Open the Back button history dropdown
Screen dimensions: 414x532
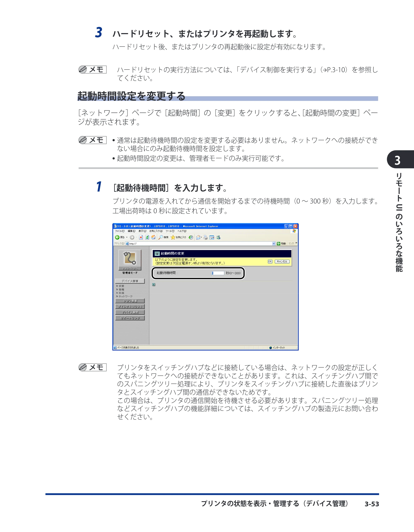[x=127, y=237]
